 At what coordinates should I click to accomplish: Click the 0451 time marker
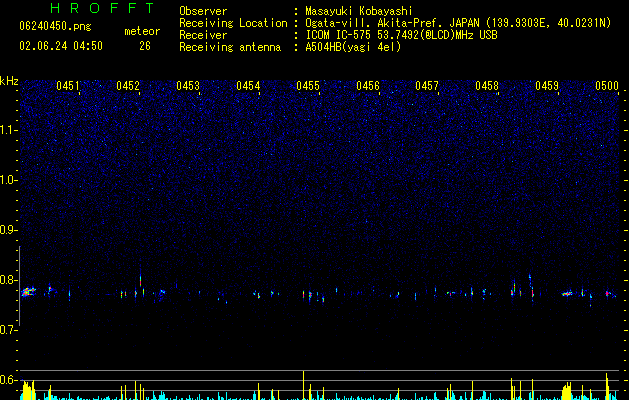pyautogui.click(x=68, y=86)
